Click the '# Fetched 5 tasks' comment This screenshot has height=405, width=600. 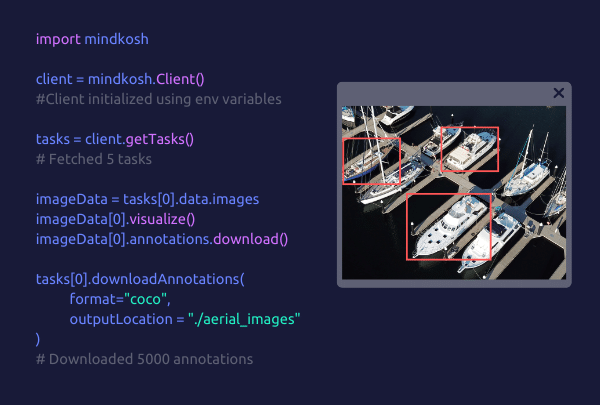94,159
